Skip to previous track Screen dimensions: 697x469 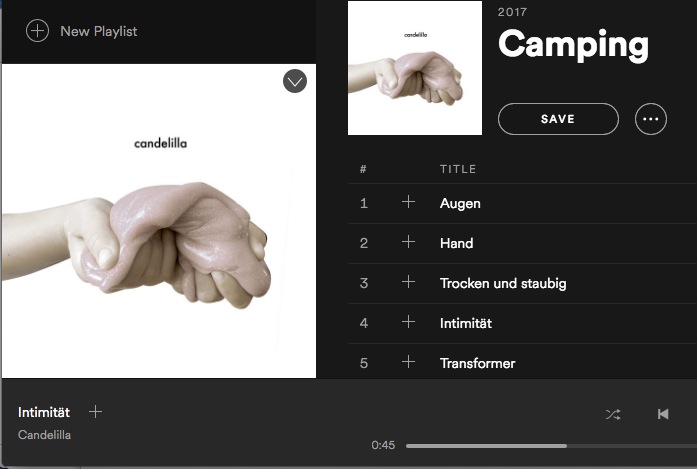(663, 414)
